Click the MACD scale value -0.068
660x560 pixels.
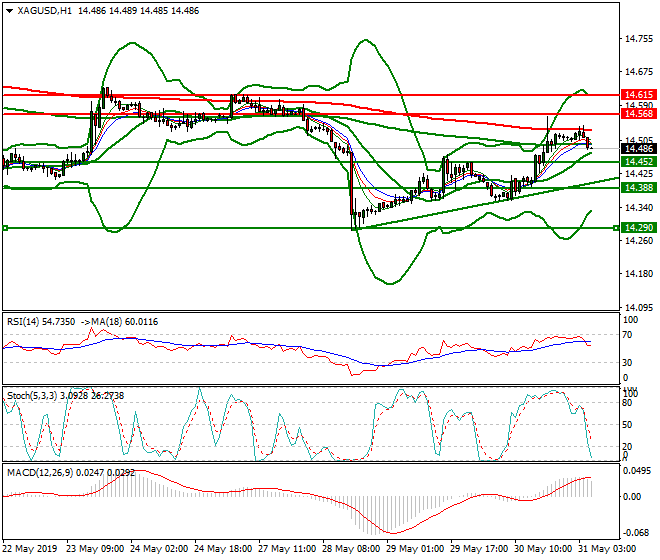pyautogui.click(x=637, y=533)
